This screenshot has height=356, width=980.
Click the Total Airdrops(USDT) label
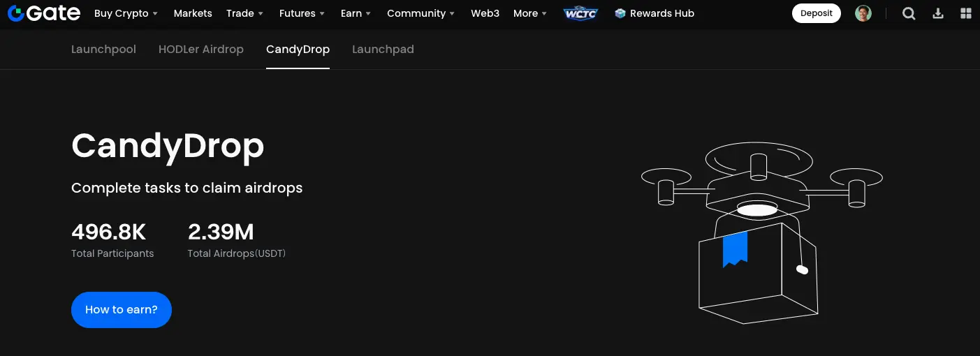pos(237,253)
